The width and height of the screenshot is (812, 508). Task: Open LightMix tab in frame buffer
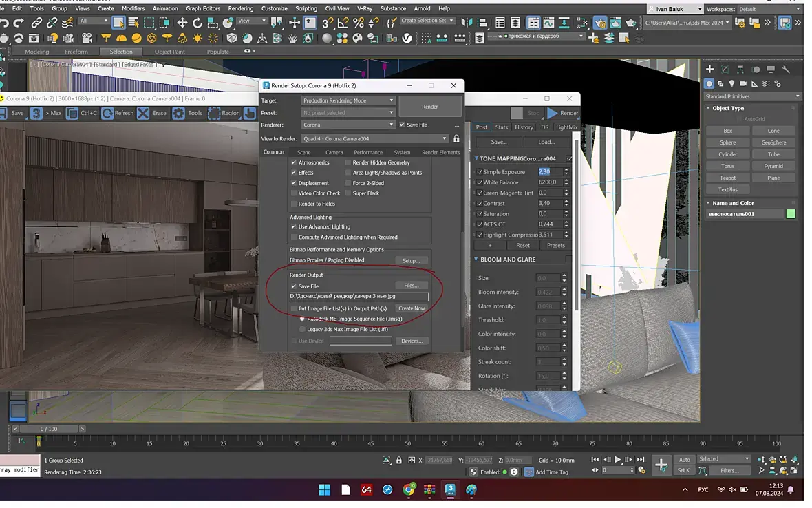click(x=566, y=127)
